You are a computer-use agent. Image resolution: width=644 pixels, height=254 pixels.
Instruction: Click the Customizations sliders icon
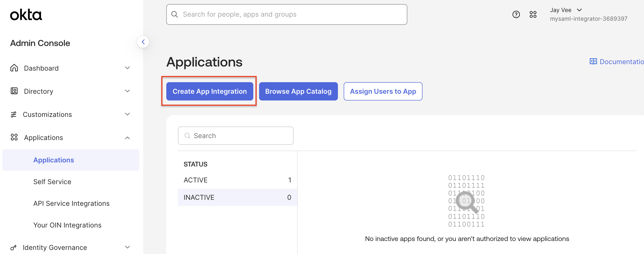[x=13, y=114]
